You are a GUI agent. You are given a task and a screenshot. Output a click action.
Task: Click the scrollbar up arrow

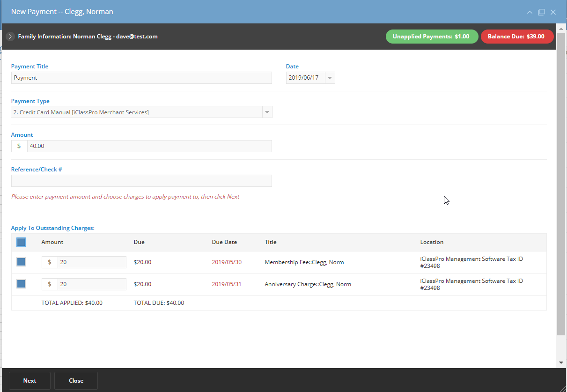click(561, 28)
